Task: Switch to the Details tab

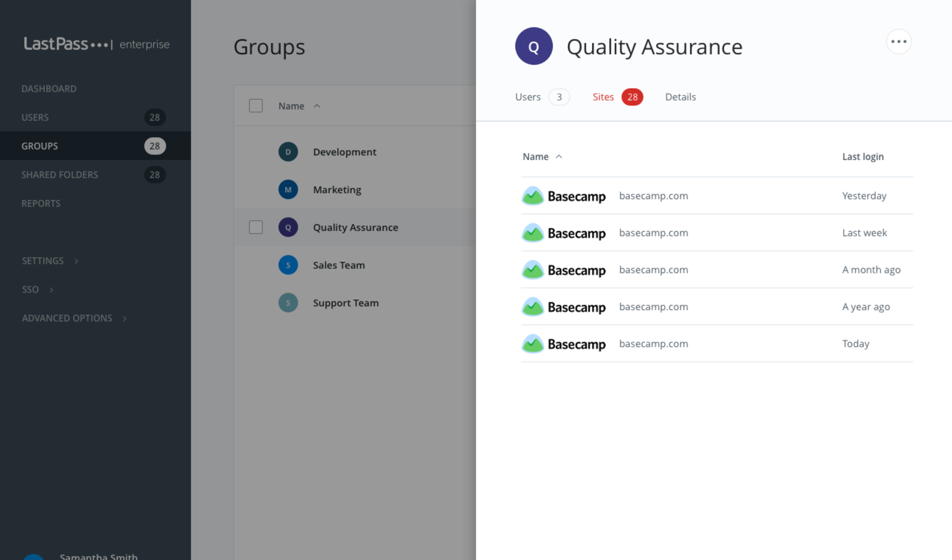Action: click(x=680, y=97)
